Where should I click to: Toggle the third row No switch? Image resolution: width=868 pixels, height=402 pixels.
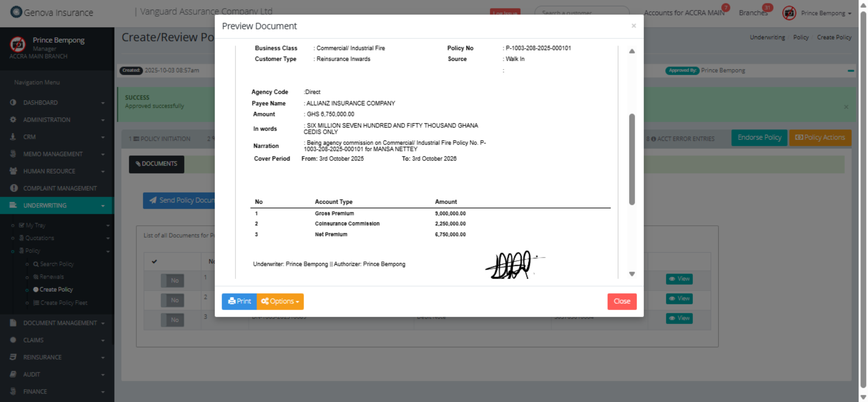click(x=172, y=320)
